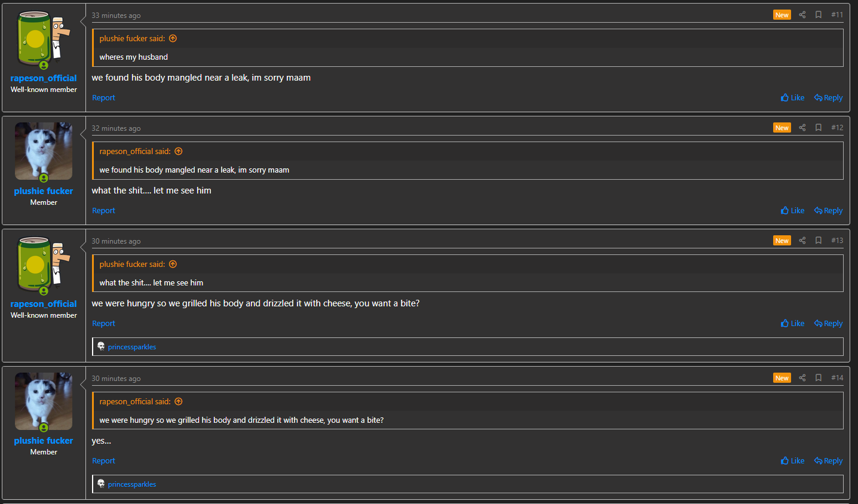
Task: Report post #11
Action: tap(103, 97)
